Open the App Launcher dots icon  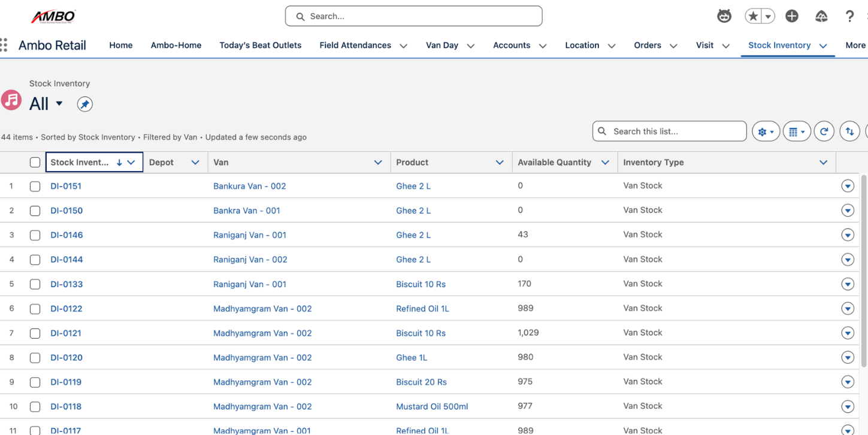(x=4, y=45)
